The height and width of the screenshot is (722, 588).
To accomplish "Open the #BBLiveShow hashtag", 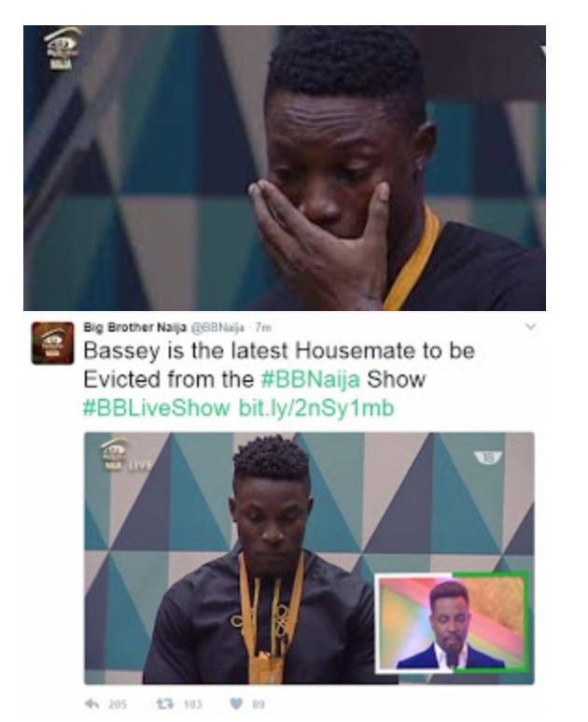I will [157, 408].
